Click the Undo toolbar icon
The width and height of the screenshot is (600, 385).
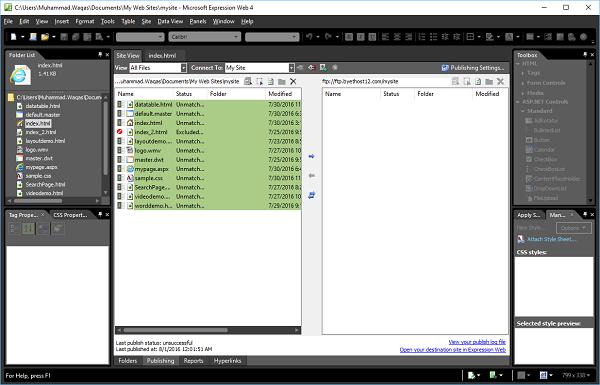309,37
